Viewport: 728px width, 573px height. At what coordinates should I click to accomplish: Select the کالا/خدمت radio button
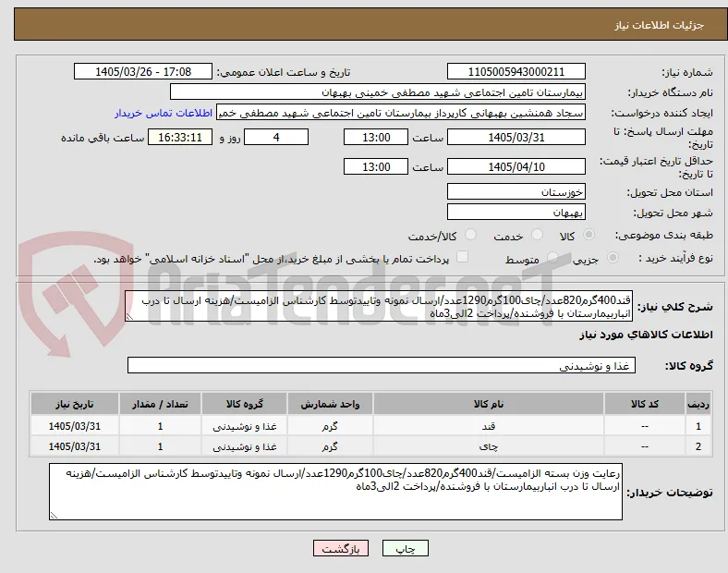[x=470, y=235]
